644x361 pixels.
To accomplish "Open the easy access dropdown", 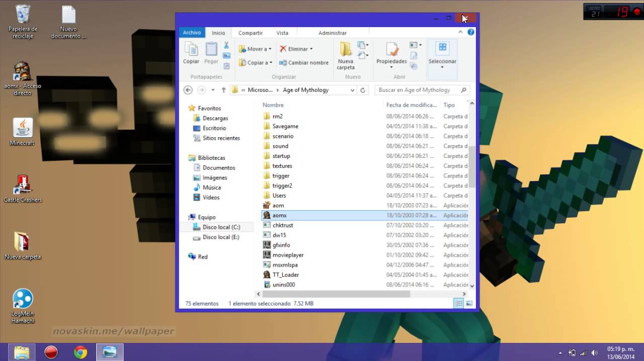I will [x=363, y=55].
